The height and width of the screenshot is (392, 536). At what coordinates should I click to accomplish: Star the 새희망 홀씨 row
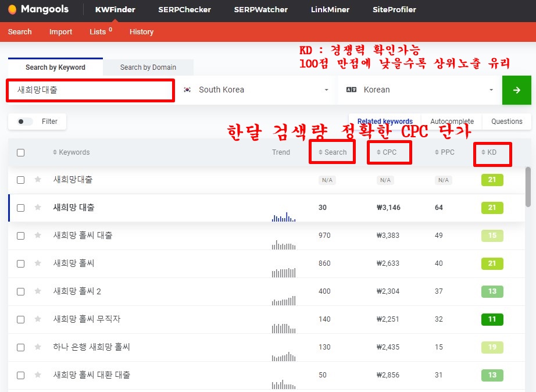point(38,263)
